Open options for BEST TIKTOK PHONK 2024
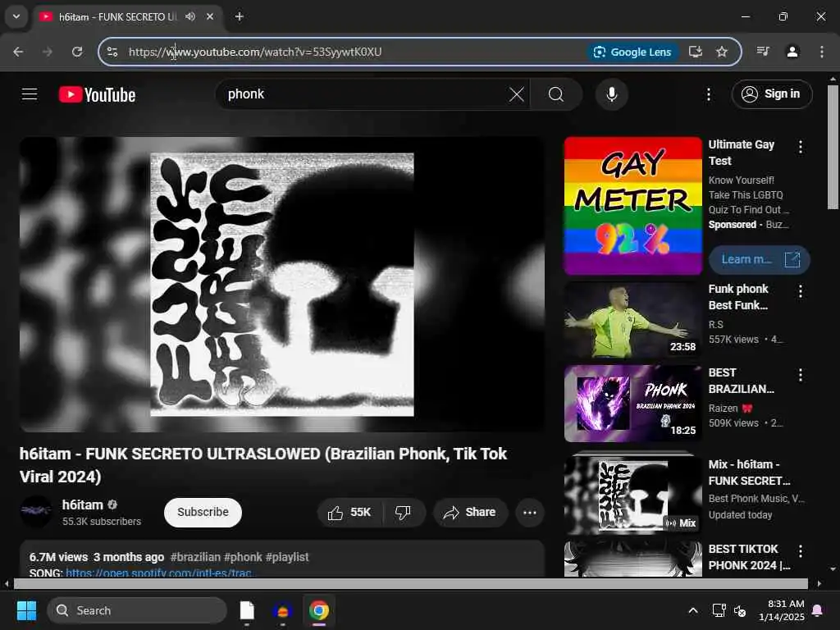840x630 pixels. click(801, 550)
